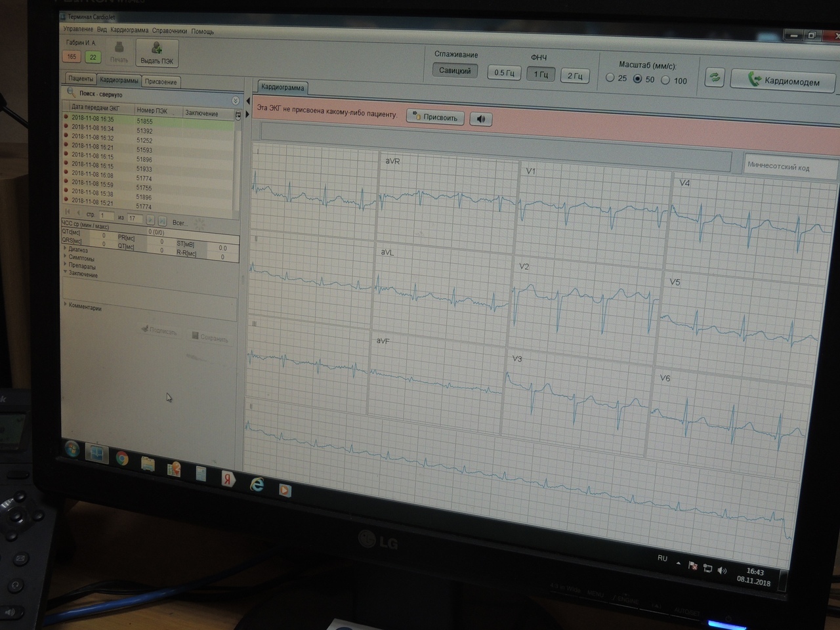Click the magnifier search icon
The width and height of the screenshot is (840, 630).
pyautogui.click(x=71, y=93)
